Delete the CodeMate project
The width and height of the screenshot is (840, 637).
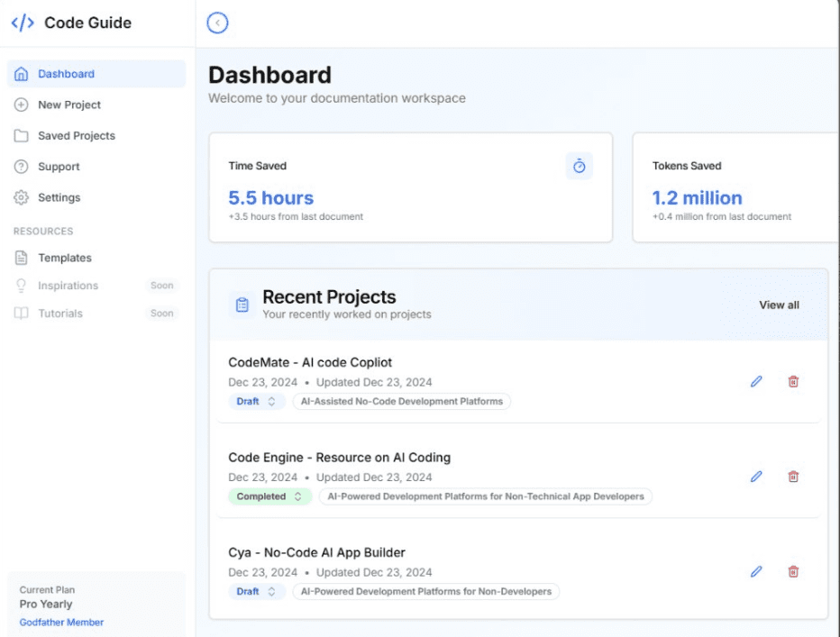click(x=793, y=381)
